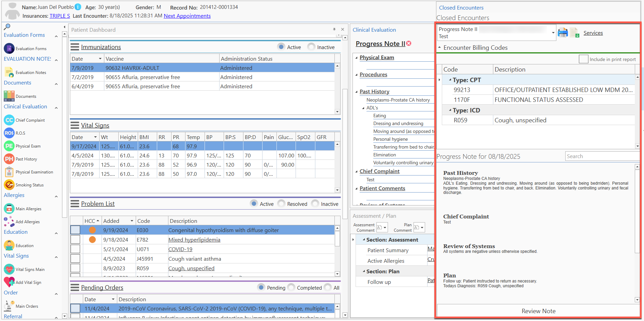Open Evaluation Forms sidebar icon

[9, 48]
